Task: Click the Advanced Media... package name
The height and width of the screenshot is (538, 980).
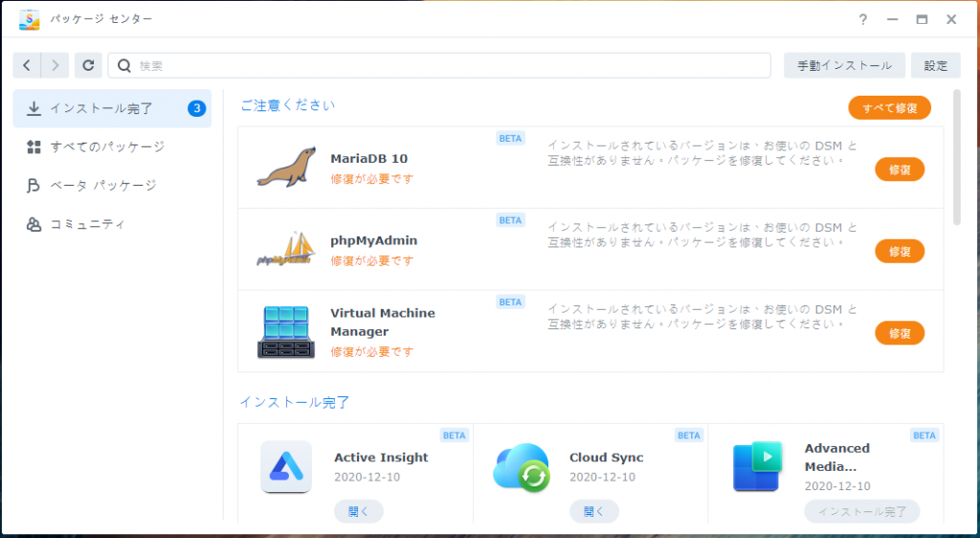Action: click(x=836, y=458)
